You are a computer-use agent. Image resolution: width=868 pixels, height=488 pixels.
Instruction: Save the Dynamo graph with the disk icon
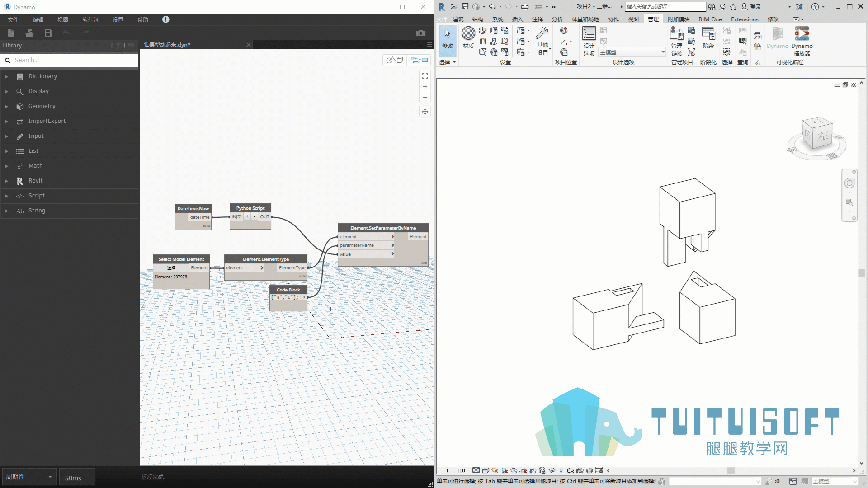tap(48, 33)
